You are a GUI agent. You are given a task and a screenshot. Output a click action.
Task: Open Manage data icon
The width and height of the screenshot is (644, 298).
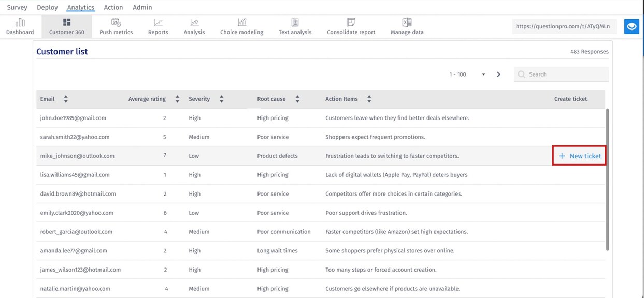click(x=407, y=22)
